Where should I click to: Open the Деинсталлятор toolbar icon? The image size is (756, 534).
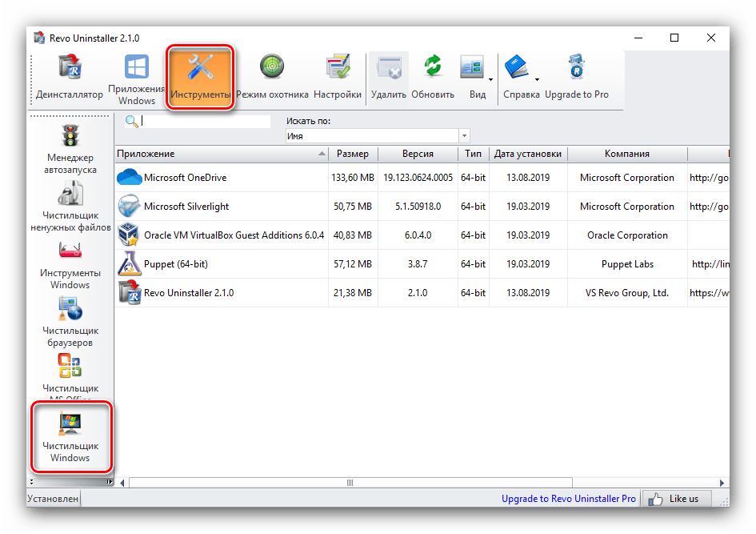(69, 78)
